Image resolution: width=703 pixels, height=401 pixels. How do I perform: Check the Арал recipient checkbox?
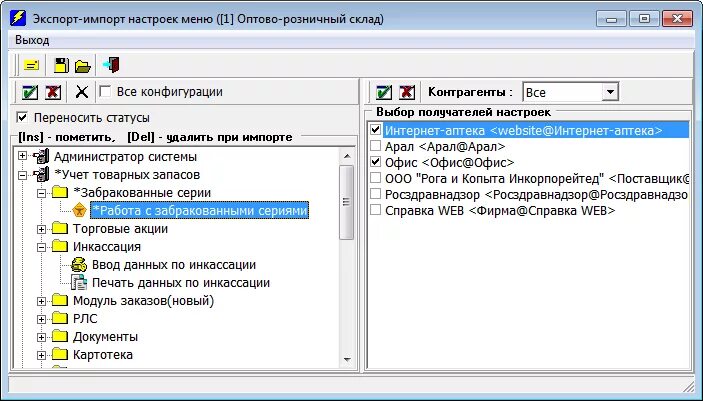point(375,146)
